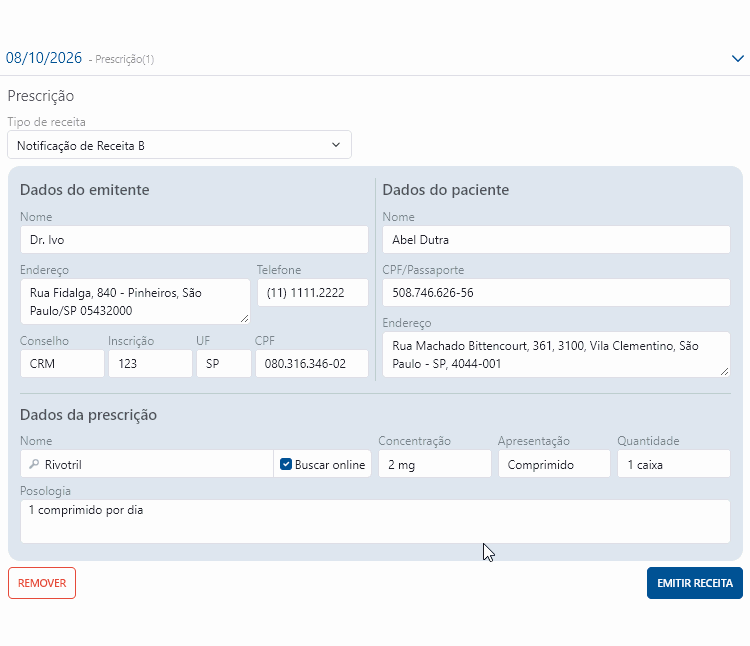Image resolution: width=750 pixels, height=646 pixels.
Task: Click the EMITIR RECEITA button
Action: click(695, 583)
